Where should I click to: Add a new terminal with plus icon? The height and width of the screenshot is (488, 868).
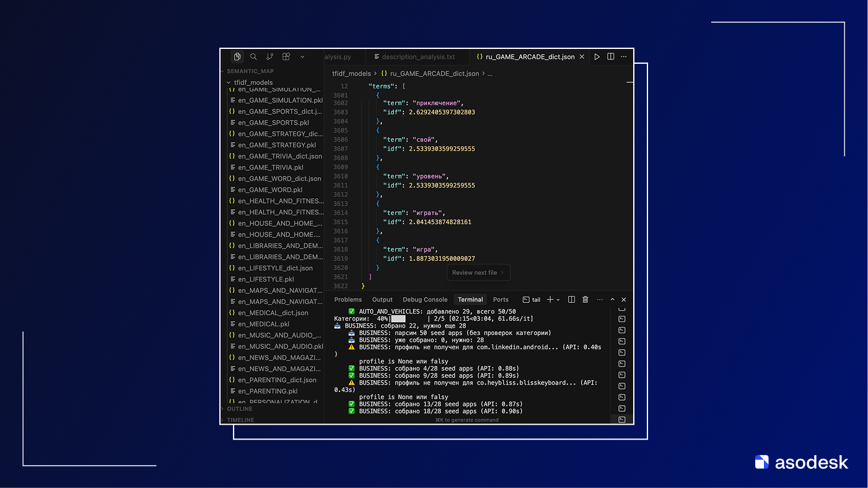tap(550, 300)
